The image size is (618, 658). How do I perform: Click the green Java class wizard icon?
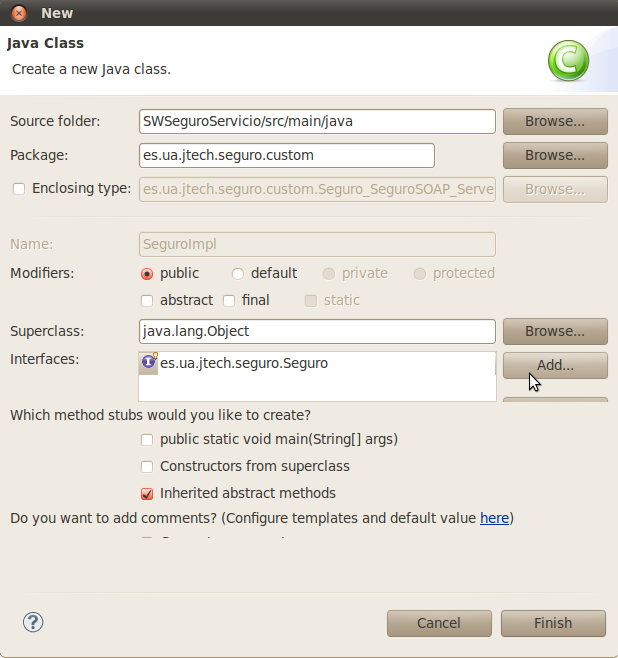pyautogui.click(x=568, y=61)
